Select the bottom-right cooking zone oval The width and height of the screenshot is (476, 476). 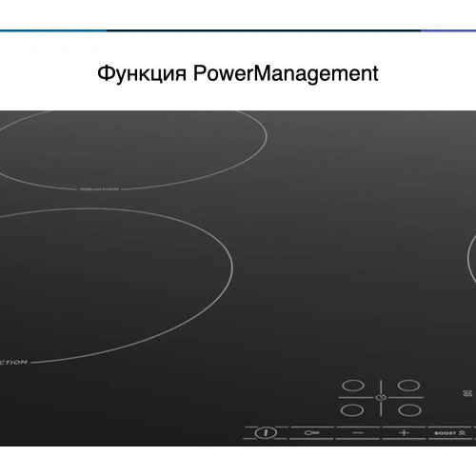click(x=409, y=410)
